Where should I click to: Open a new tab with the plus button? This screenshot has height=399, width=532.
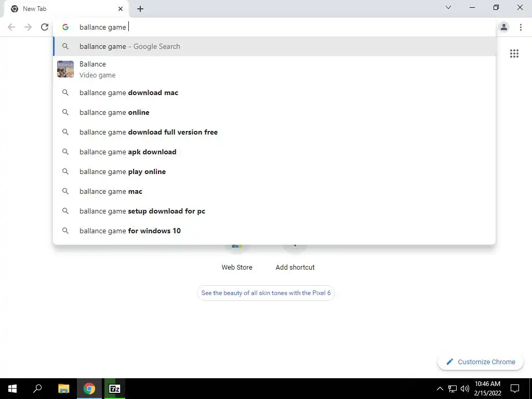tap(140, 9)
